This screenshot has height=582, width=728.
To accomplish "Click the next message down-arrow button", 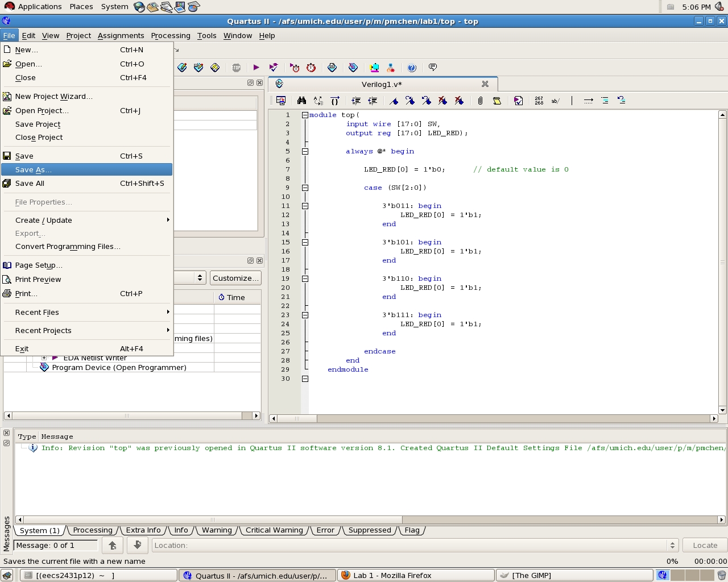I will [137, 545].
